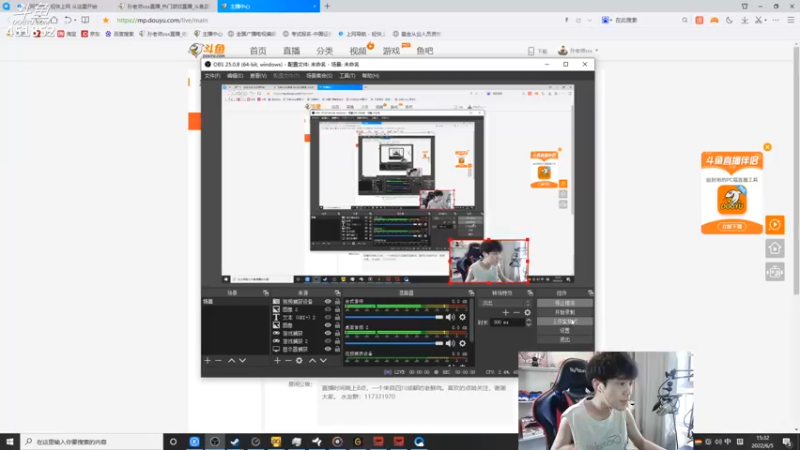Open OBS 帮助(H) menu
The image size is (800, 450).
370,76
